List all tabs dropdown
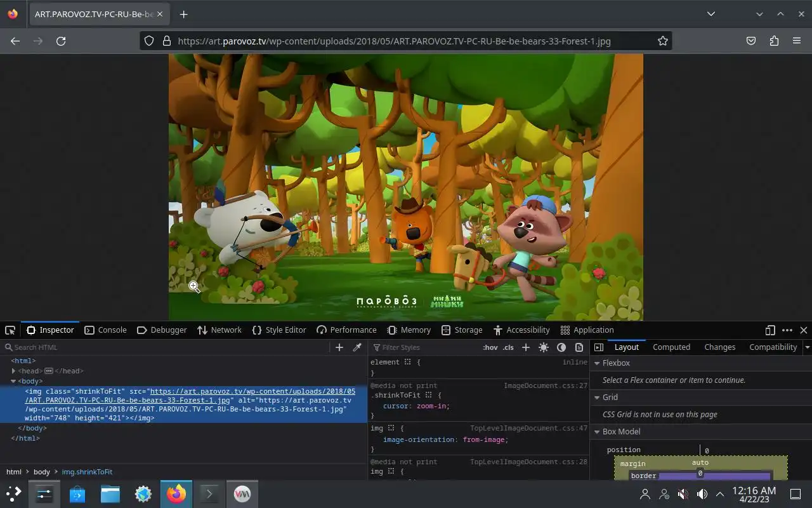The height and width of the screenshot is (508, 812). (x=711, y=14)
